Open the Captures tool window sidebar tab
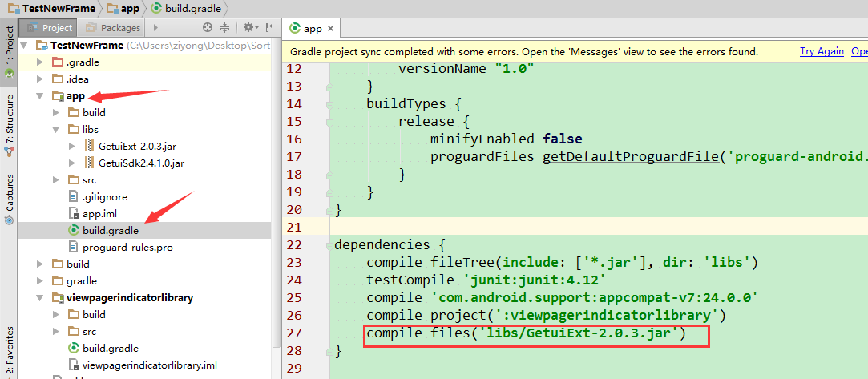 pos(9,191)
